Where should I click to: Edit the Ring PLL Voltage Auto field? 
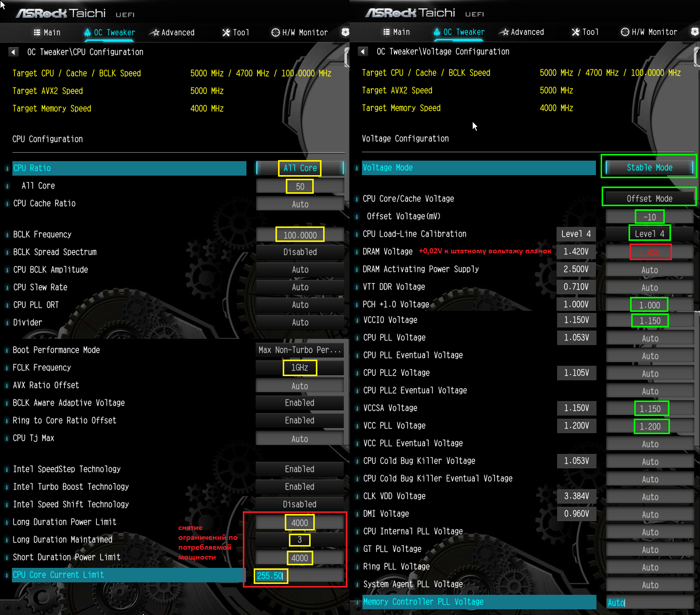[x=649, y=567]
